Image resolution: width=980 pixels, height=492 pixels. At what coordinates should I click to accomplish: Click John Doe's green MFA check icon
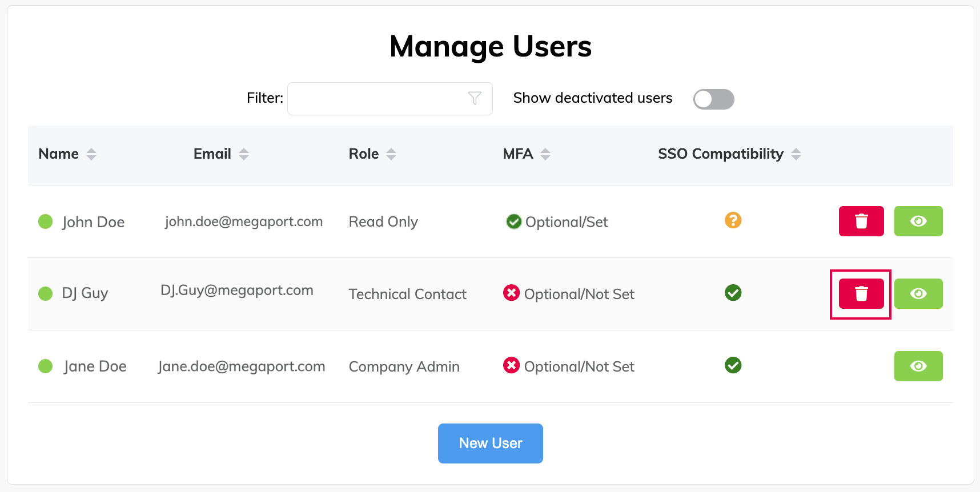click(x=513, y=221)
